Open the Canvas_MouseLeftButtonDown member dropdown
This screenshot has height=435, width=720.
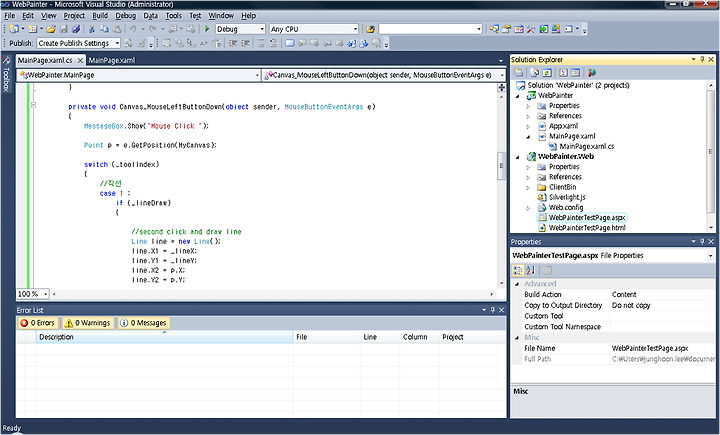[x=502, y=75]
